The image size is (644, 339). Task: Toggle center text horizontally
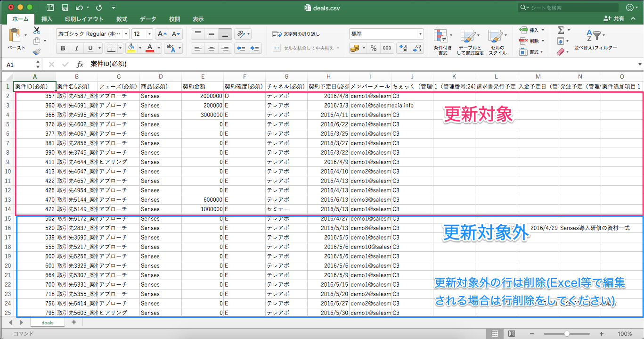[212, 48]
